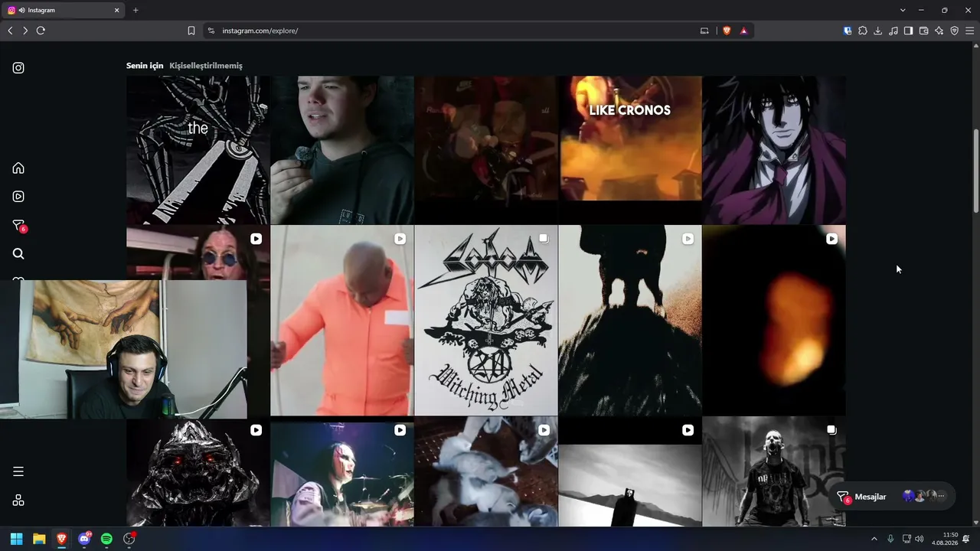Open Brave Rewards triangle icon

pyautogui.click(x=743, y=31)
